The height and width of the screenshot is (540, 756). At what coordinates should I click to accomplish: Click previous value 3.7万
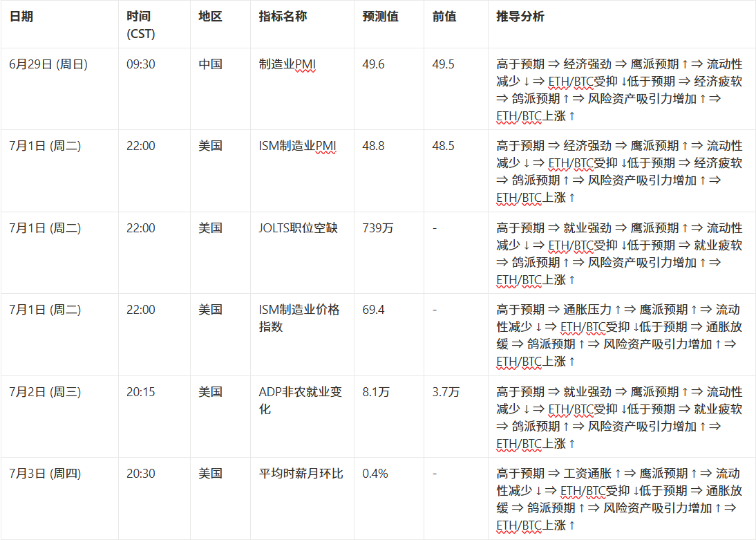coord(446,392)
